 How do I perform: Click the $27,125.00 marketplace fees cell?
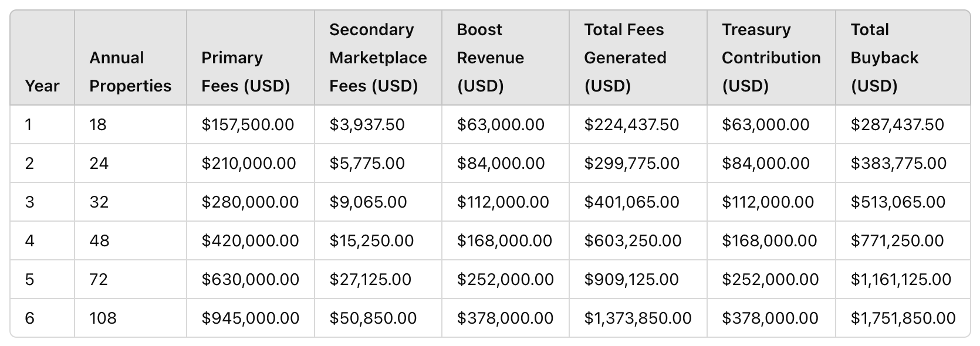point(370,279)
